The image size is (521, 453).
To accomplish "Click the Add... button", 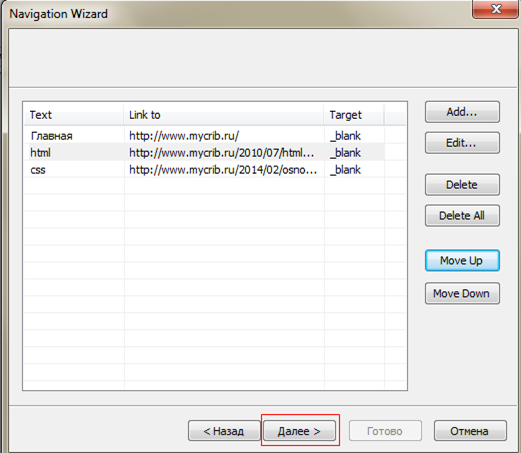I will [x=462, y=112].
